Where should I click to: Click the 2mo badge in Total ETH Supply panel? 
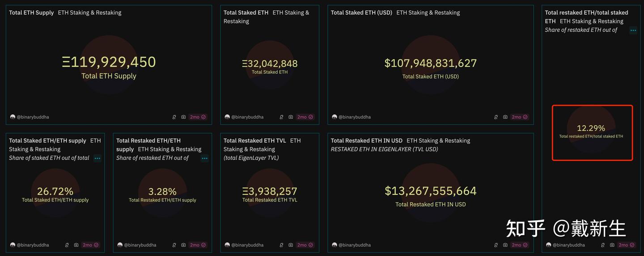(x=198, y=117)
